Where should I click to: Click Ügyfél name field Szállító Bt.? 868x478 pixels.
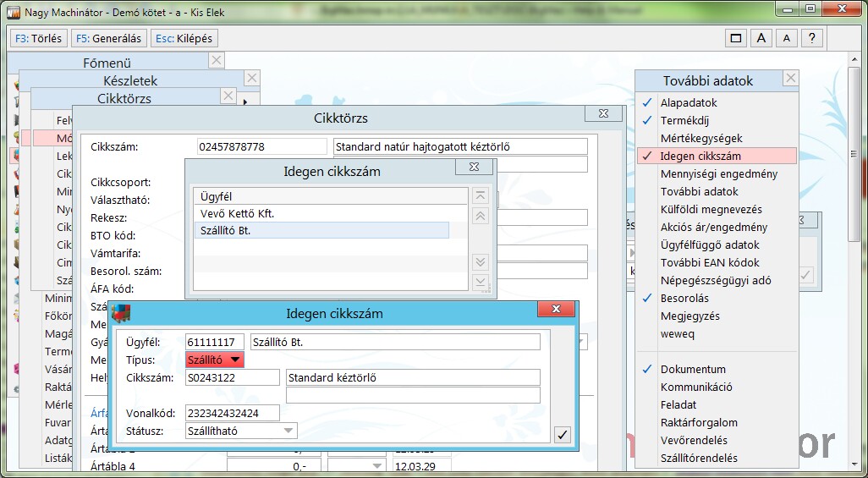[395, 343]
